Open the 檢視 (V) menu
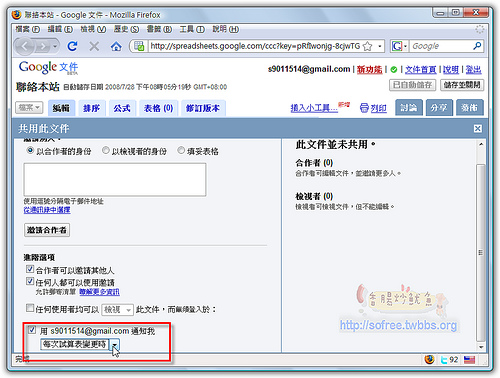This screenshot has height=378, width=500. (x=93, y=29)
